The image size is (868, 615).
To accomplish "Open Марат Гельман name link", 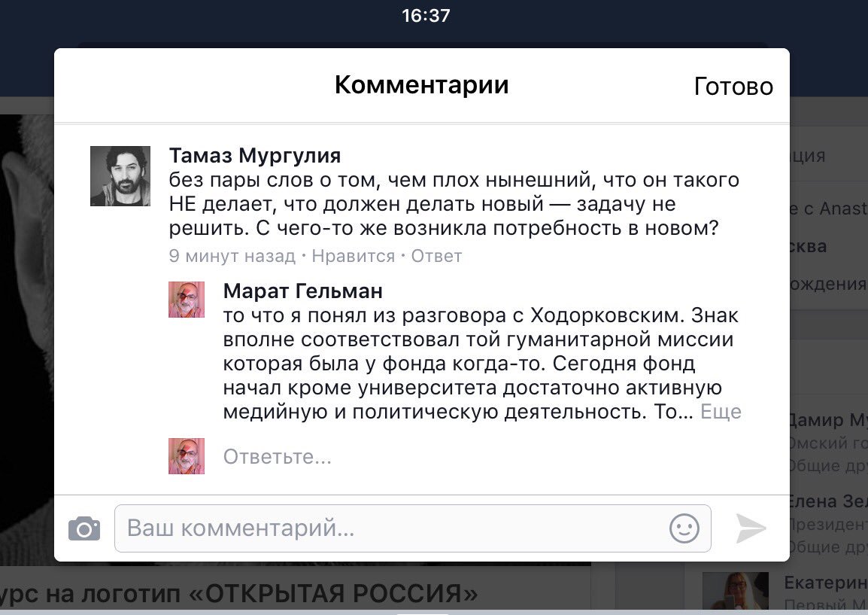I will (303, 291).
